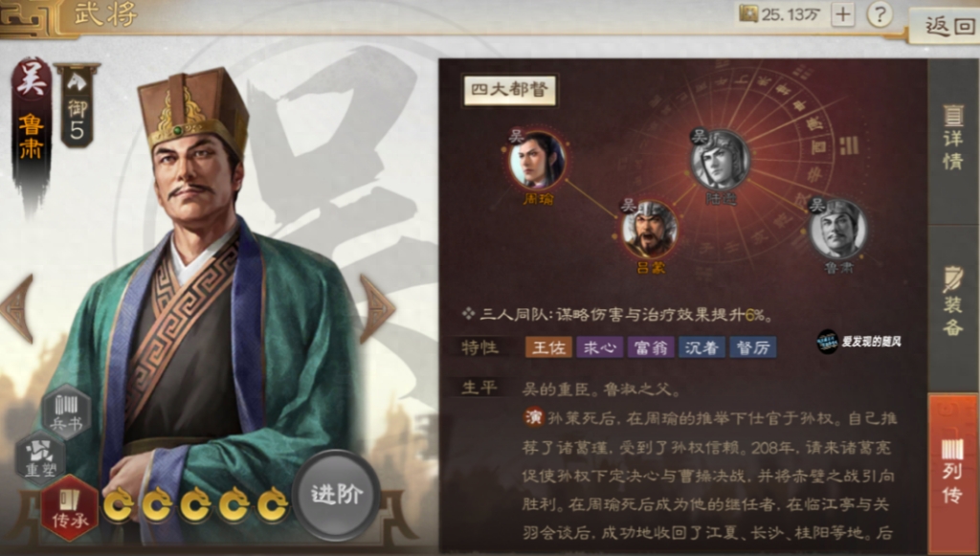980x556 pixels.
Task: Select 陆逊 greyed portrait
Action: point(720,160)
